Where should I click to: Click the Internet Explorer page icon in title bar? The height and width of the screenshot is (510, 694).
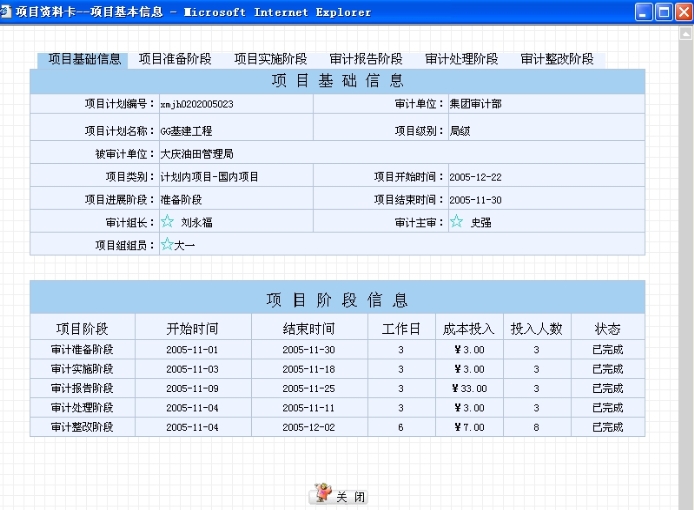click(x=8, y=12)
